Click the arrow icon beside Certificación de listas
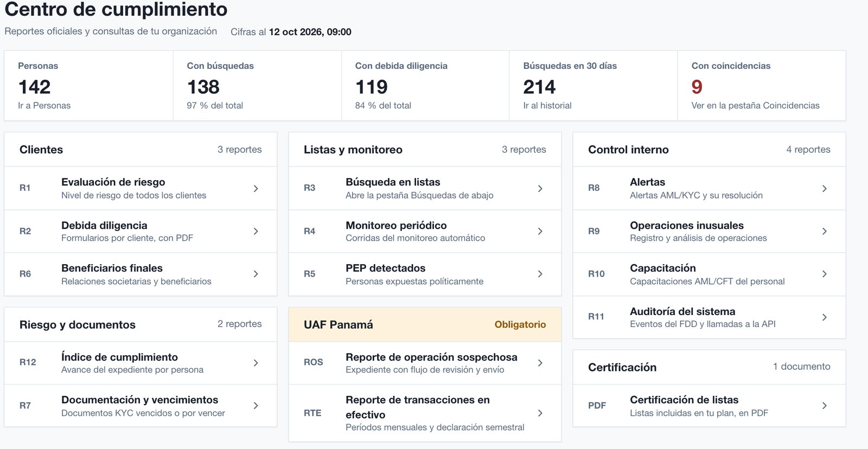Image resolution: width=868 pixels, height=449 pixels. tap(825, 406)
